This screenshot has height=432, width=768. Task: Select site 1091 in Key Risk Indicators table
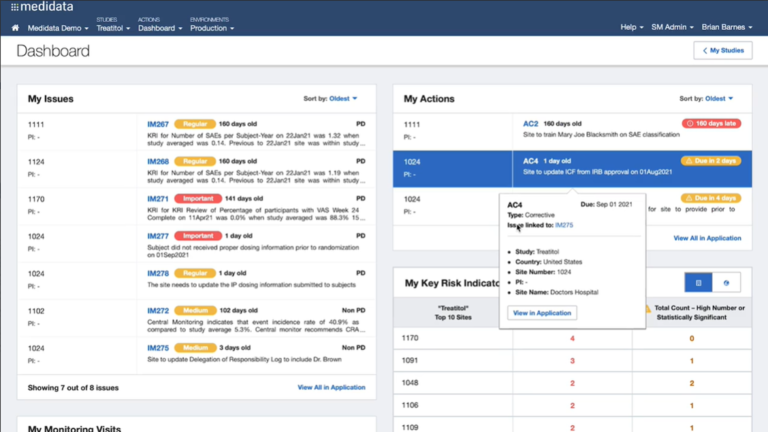(410, 360)
